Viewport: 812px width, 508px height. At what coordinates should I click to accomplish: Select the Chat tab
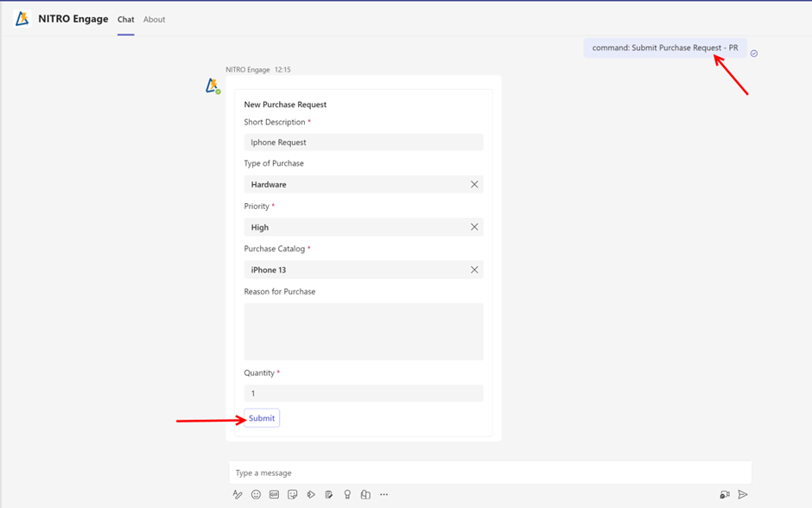[126, 19]
